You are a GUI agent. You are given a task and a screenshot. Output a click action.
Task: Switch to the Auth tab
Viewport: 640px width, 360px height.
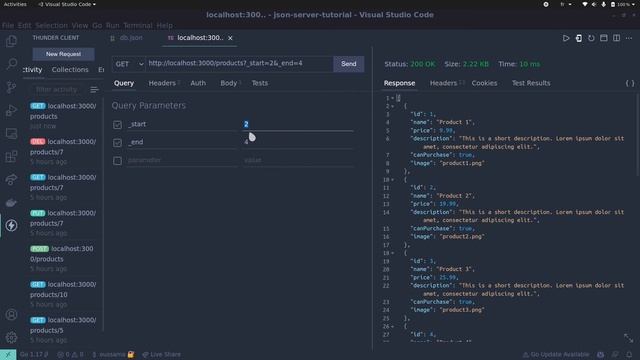point(198,83)
